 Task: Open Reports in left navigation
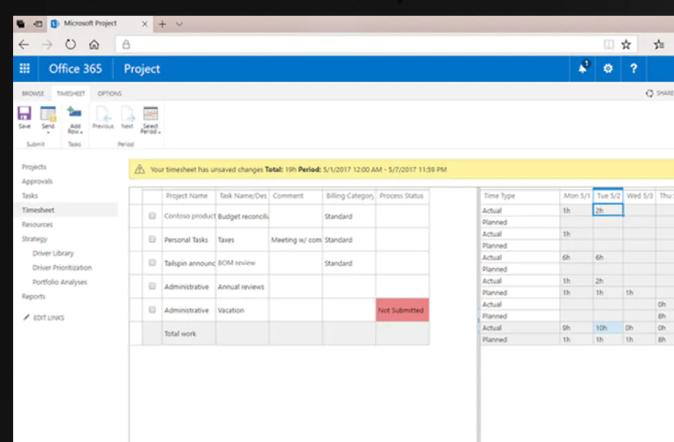(34, 296)
